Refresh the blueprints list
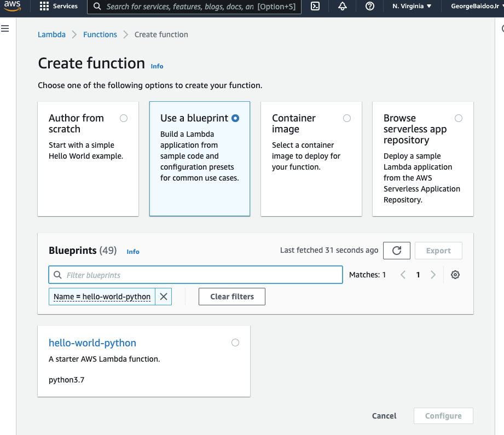The width and height of the screenshot is (504, 435). point(396,251)
